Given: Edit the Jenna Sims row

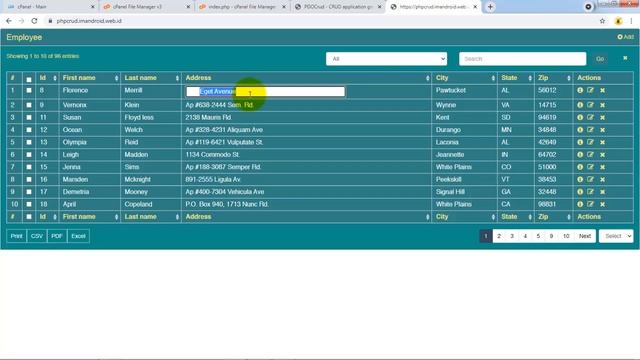Looking at the screenshot, I should (x=591, y=167).
